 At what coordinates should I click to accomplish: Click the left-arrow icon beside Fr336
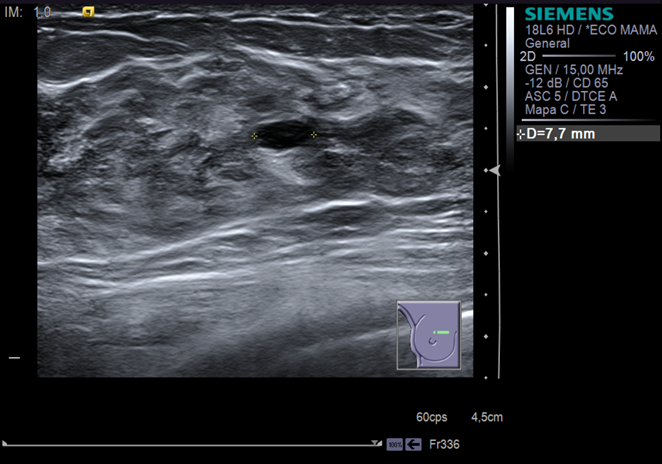[x=413, y=445]
